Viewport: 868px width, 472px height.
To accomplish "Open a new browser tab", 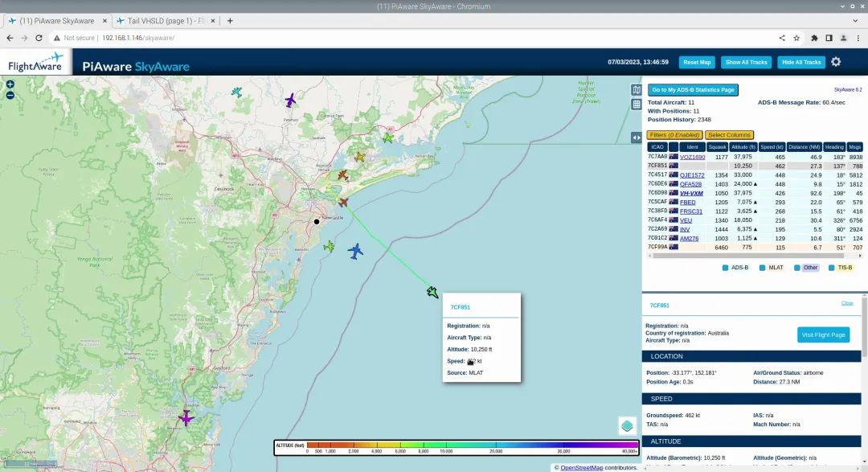I will (x=230, y=21).
